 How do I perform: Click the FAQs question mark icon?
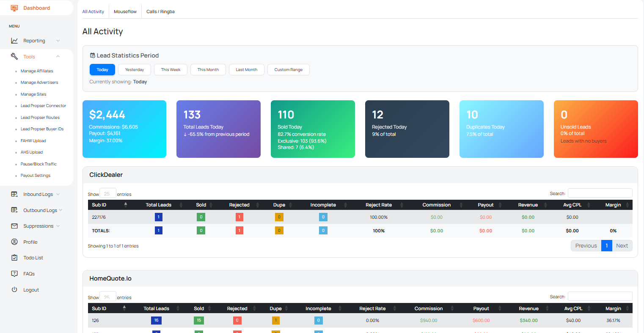point(14,274)
